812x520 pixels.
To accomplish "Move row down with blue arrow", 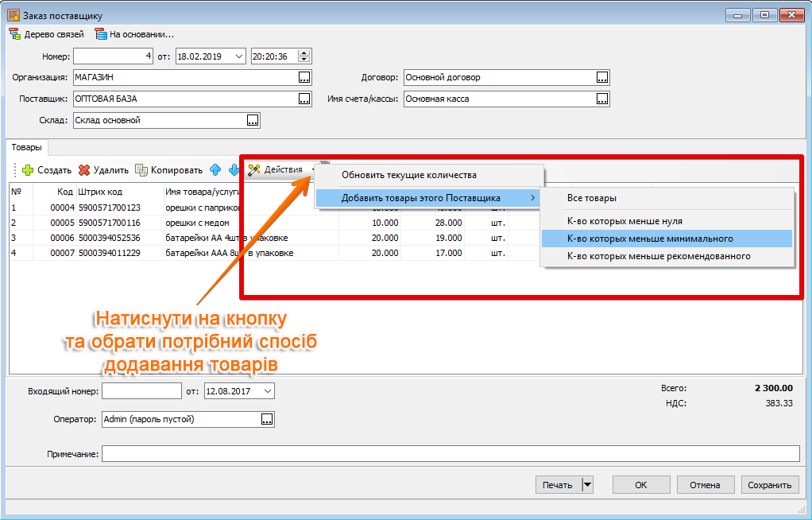I will [x=234, y=169].
